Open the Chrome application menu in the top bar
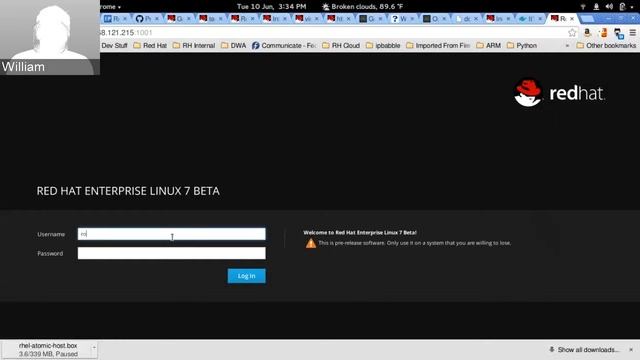This screenshot has height=360, width=640. 111,7
